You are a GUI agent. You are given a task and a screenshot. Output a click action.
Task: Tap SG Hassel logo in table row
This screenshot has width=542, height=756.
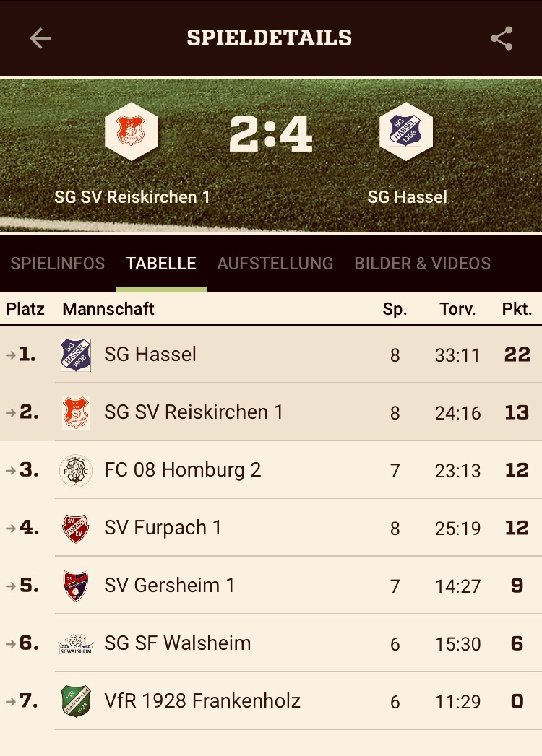76,355
